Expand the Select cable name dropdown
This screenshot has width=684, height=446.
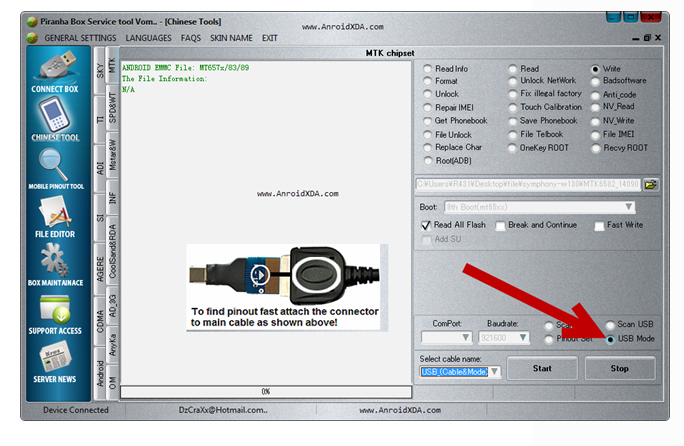494,372
